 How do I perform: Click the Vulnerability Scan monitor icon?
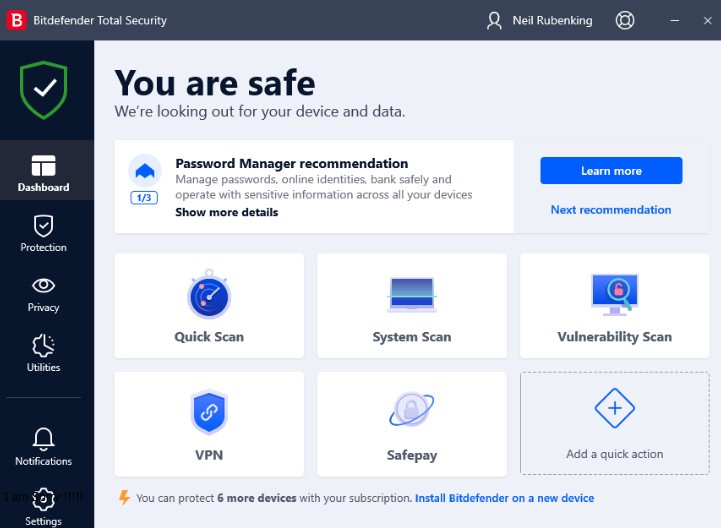[x=615, y=295]
